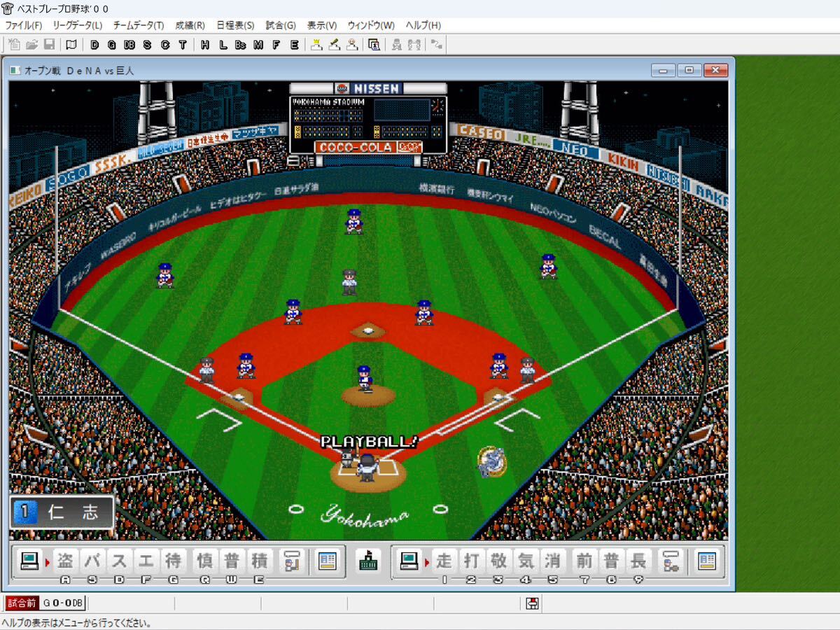Viewport: 840px width, 630px height.
Task: Select the E team toolbar button
Action: point(295,44)
